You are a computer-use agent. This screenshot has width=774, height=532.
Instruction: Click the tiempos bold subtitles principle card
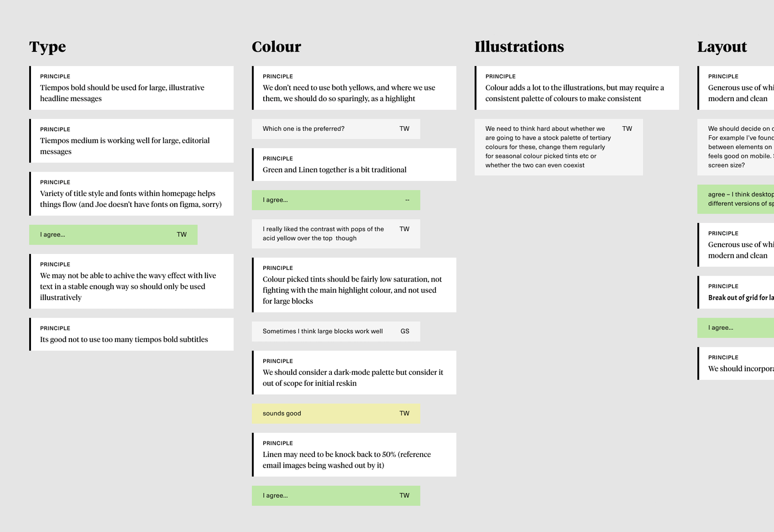[131, 334]
